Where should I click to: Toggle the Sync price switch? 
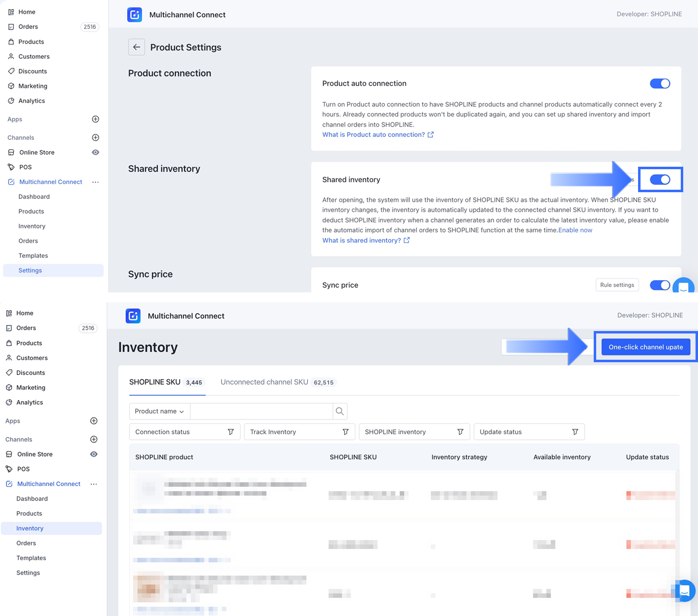click(660, 285)
